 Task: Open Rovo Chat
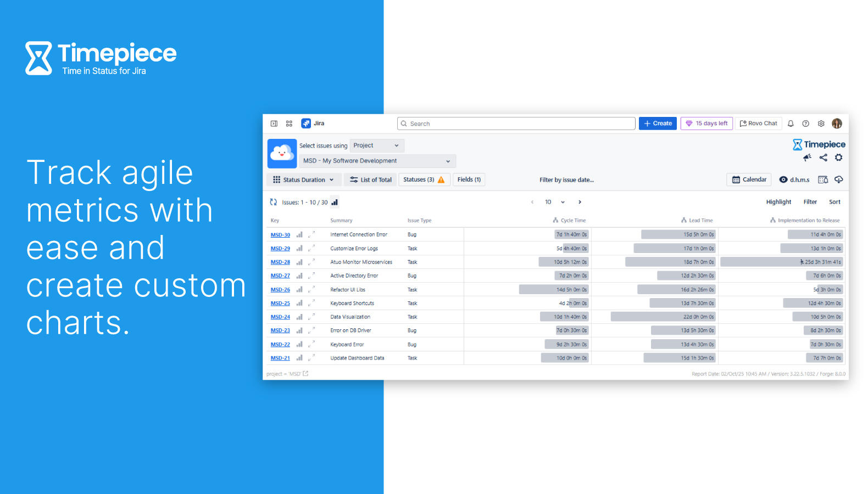[759, 123]
